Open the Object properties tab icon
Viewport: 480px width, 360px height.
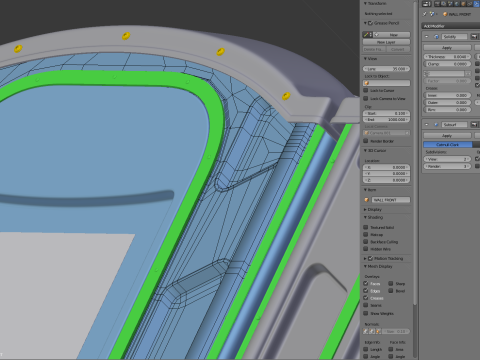(464, 4)
